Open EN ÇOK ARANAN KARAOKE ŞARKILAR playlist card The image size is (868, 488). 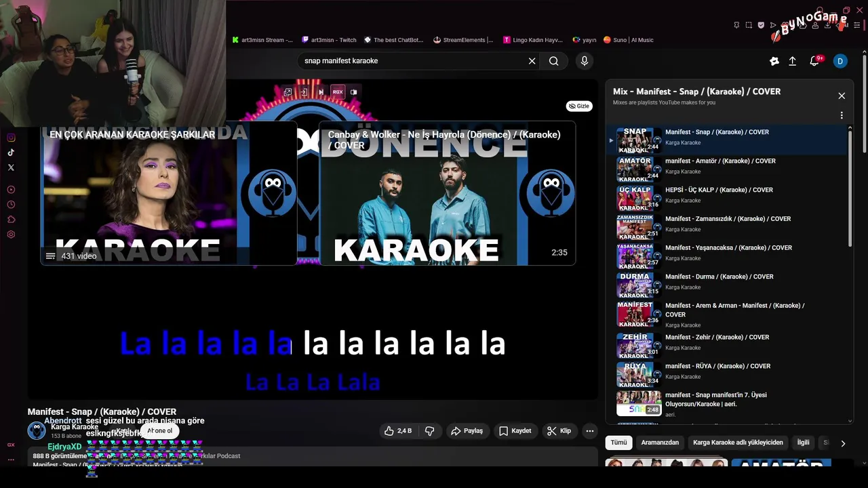[x=169, y=193]
